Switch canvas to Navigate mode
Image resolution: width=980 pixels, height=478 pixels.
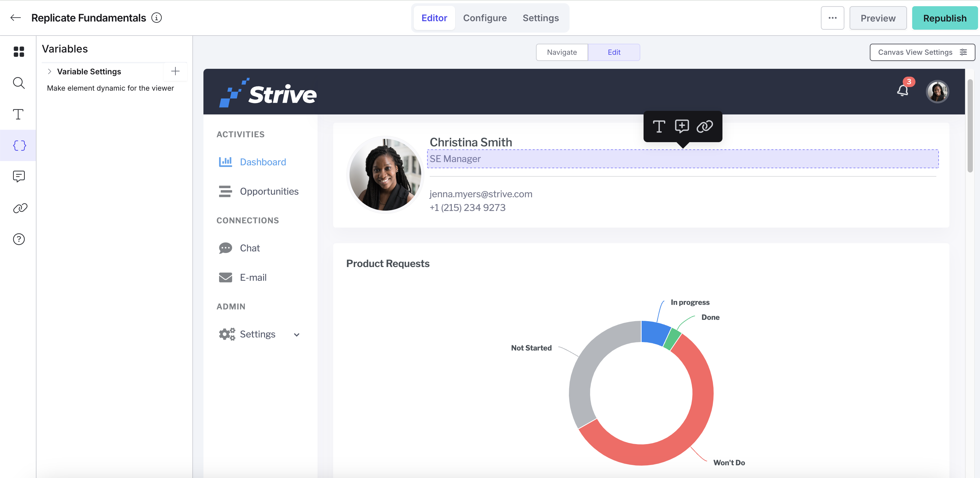pyautogui.click(x=561, y=52)
